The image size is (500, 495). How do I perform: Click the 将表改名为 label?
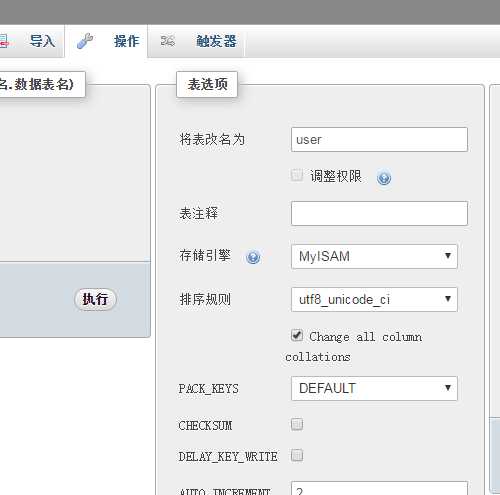[212, 139]
